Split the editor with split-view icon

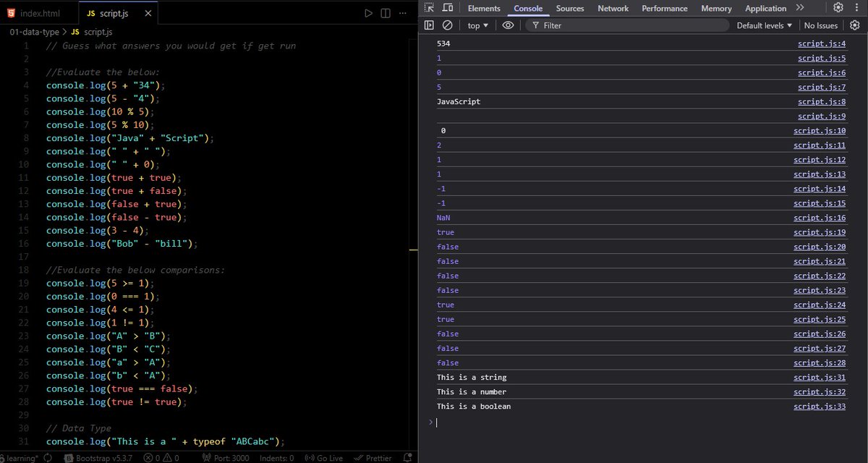[386, 13]
